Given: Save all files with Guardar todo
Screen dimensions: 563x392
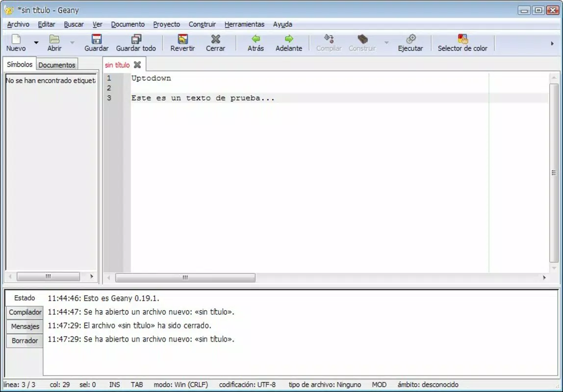Looking at the screenshot, I should (136, 43).
